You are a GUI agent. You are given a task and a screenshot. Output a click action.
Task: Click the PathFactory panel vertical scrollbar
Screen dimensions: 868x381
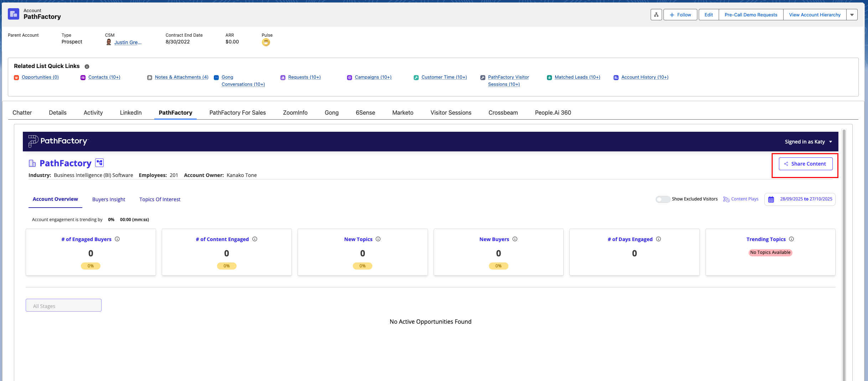tap(844, 255)
